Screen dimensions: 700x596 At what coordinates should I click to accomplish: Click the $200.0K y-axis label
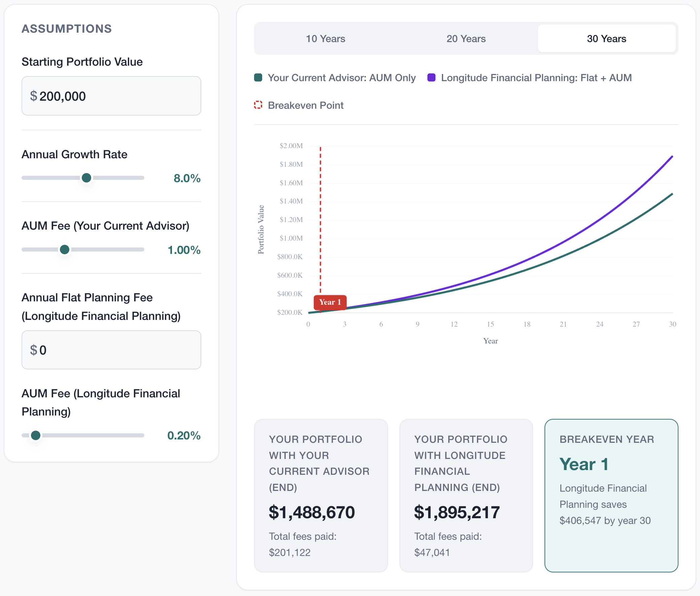(290, 312)
